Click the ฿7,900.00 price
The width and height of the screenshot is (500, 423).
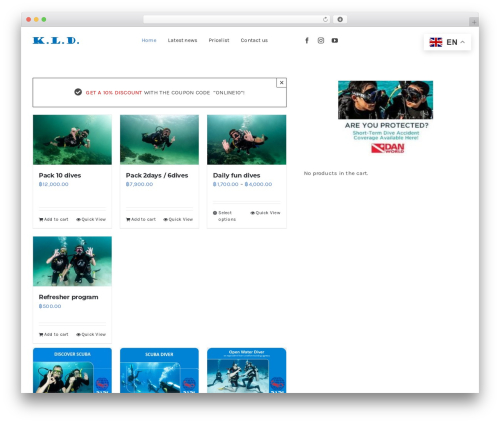pos(139,184)
